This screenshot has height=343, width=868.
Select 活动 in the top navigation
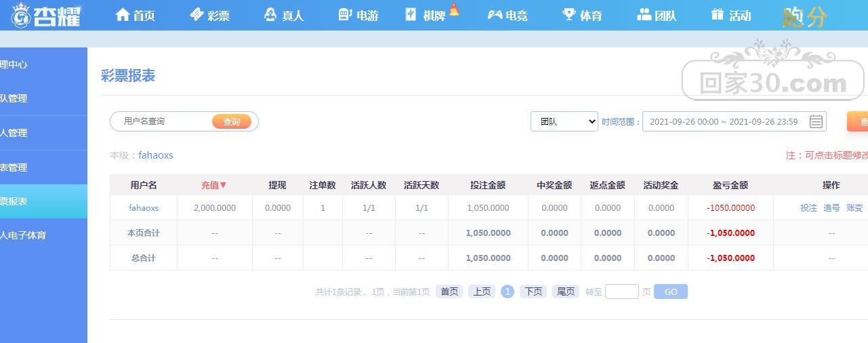click(x=740, y=16)
